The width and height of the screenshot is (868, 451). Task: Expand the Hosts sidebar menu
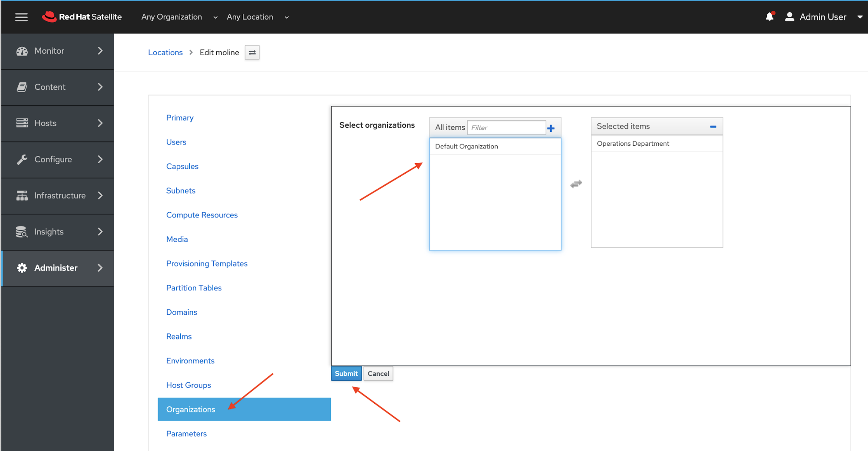pos(57,123)
